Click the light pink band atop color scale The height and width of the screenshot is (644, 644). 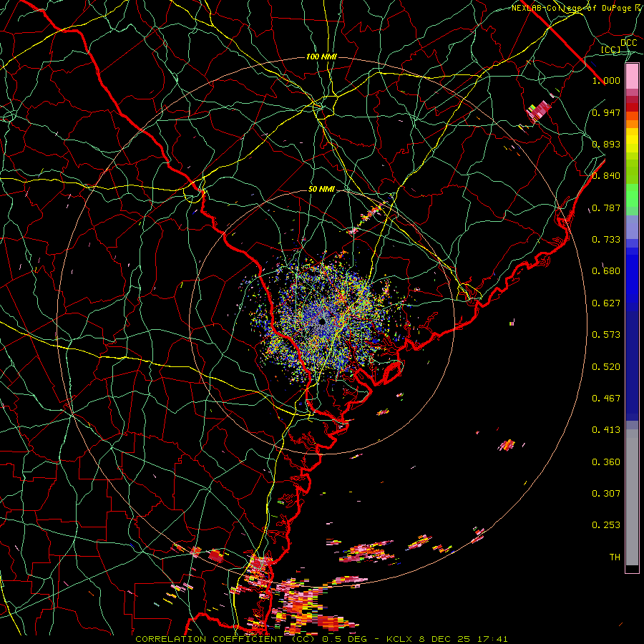tap(632, 77)
